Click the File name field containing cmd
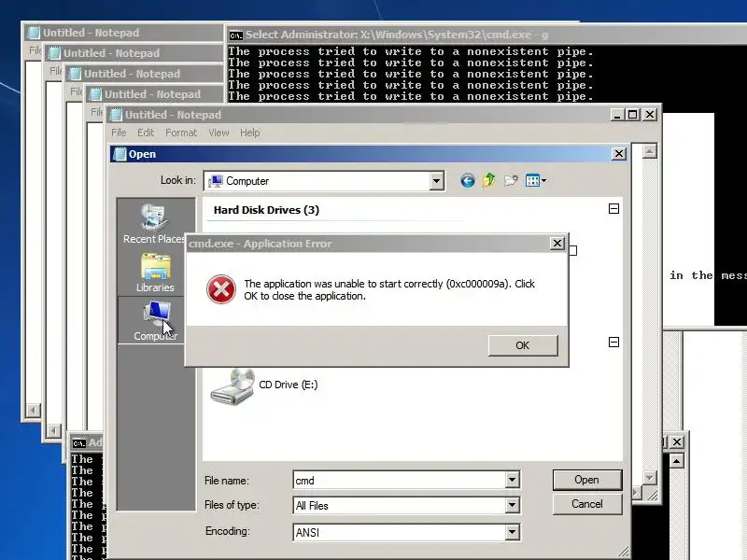This screenshot has width=747, height=560. coord(400,480)
